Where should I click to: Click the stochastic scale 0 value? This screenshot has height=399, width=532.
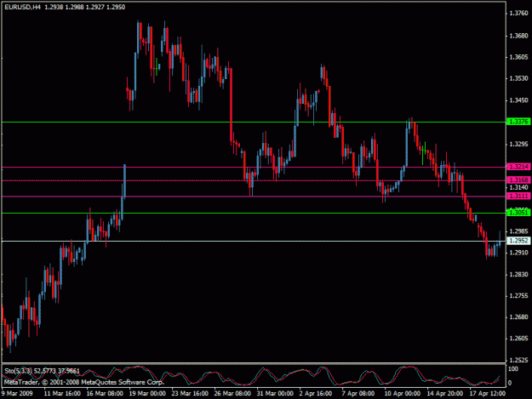510,383
